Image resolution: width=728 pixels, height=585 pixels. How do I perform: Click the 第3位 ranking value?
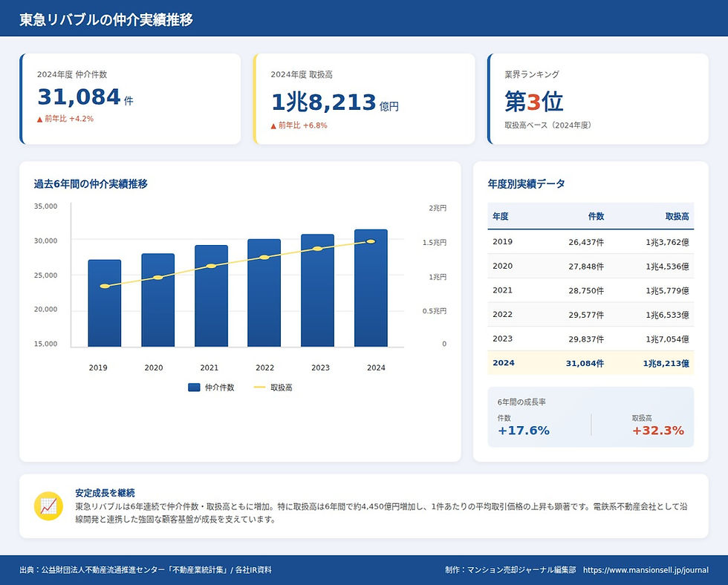click(534, 102)
